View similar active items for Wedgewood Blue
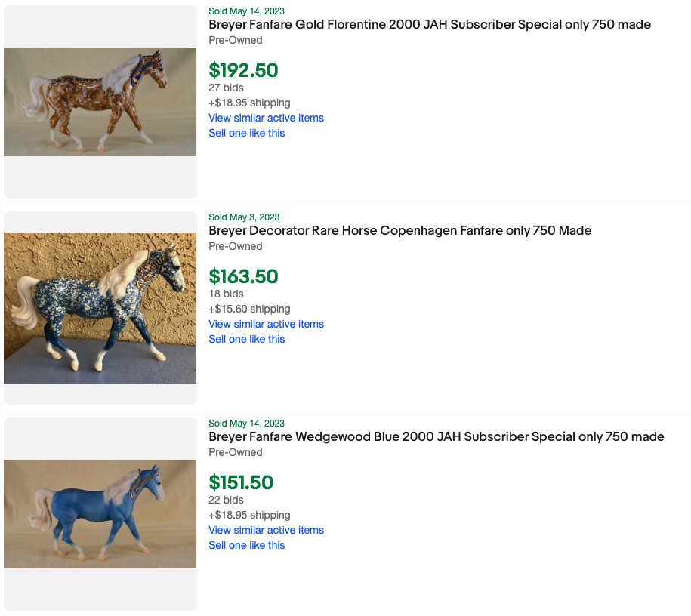Image resolution: width=691 pixels, height=616 pixels. tap(266, 530)
